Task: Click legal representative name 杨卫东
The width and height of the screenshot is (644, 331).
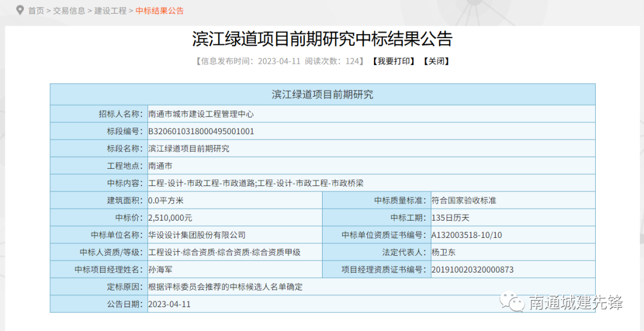Action: click(443, 252)
